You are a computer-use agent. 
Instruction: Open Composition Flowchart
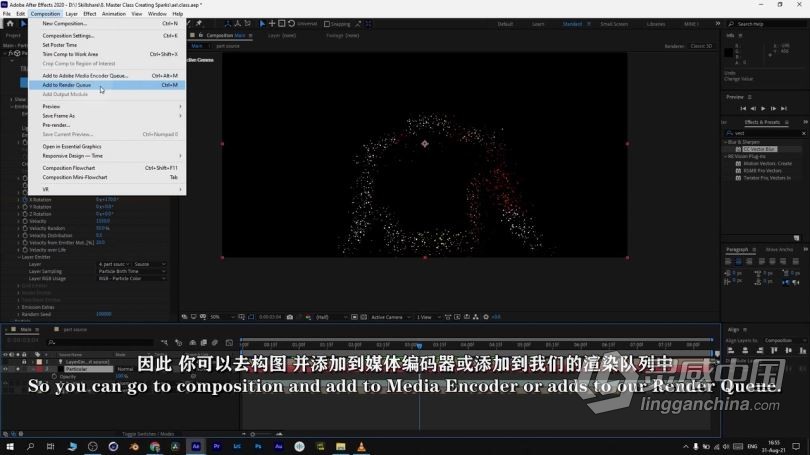coord(107,168)
